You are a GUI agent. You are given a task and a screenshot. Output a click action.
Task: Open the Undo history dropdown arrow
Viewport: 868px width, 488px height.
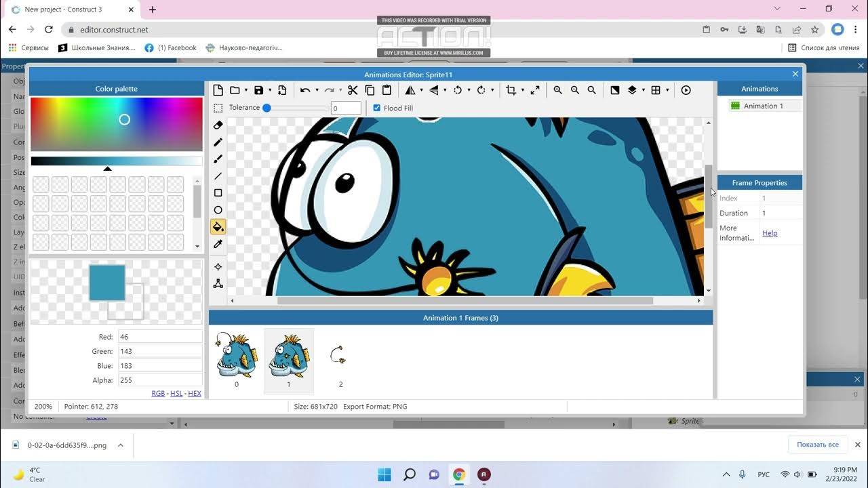click(317, 90)
